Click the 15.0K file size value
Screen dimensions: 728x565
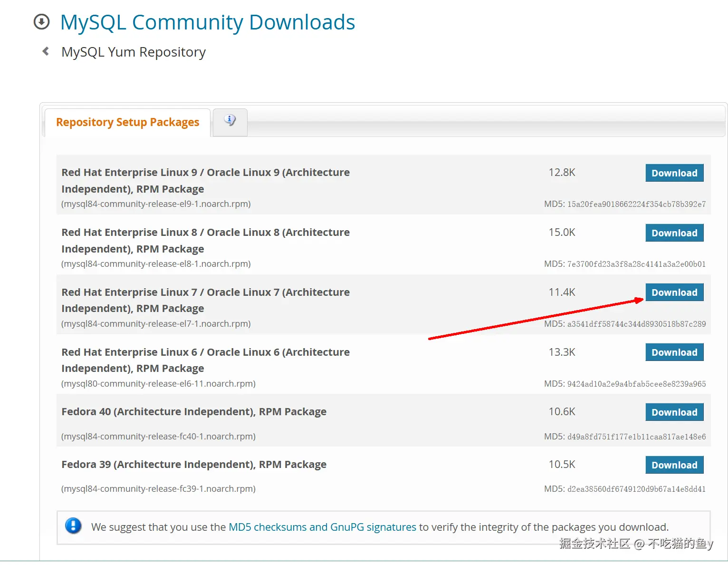tap(562, 232)
